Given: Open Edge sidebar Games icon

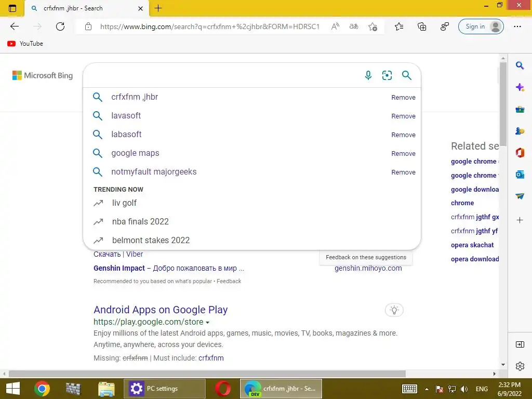Looking at the screenshot, I should click(520, 131).
